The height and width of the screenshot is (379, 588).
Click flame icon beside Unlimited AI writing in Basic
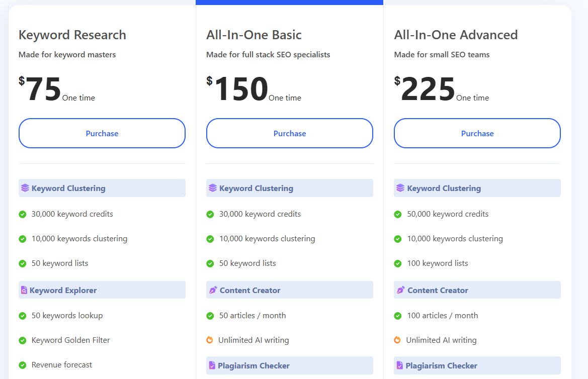(210, 340)
